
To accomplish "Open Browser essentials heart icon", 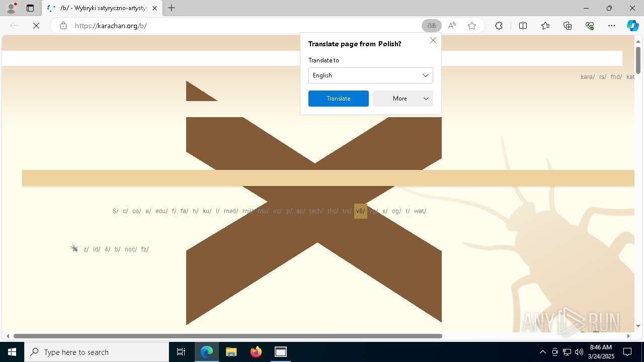I will click(x=590, y=26).
